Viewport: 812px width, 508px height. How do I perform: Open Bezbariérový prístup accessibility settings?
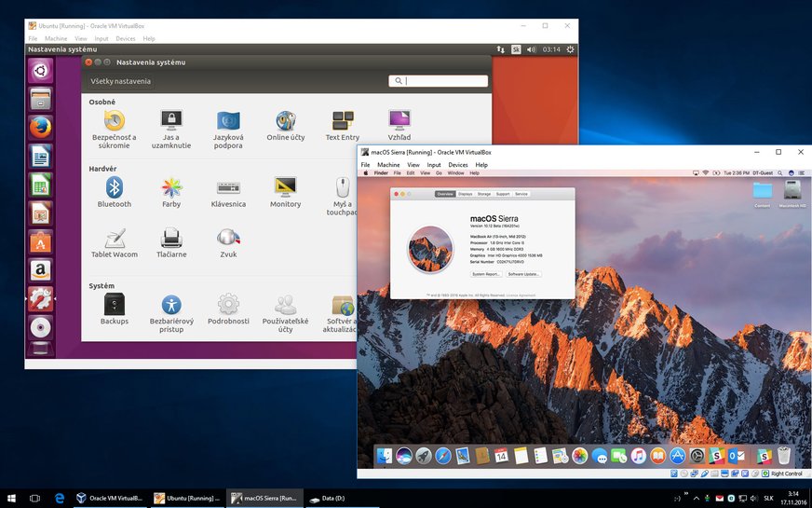(x=171, y=306)
